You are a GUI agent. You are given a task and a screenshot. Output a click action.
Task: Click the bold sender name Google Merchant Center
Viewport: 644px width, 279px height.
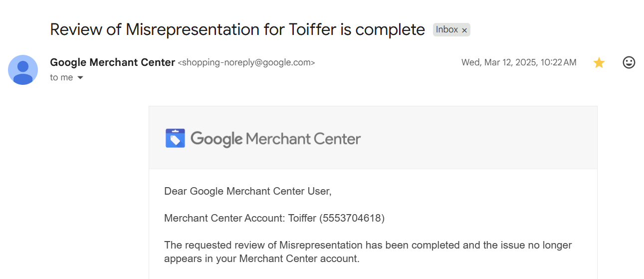pyautogui.click(x=113, y=62)
